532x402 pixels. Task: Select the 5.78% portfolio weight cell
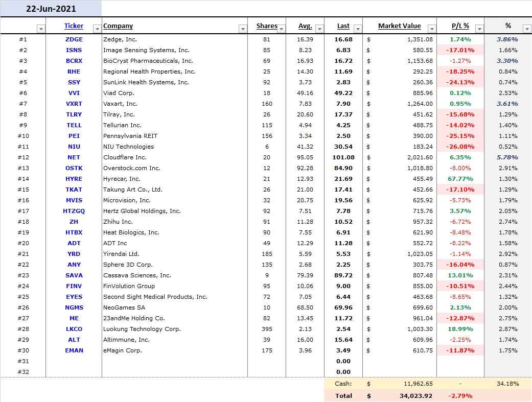[508, 157]
